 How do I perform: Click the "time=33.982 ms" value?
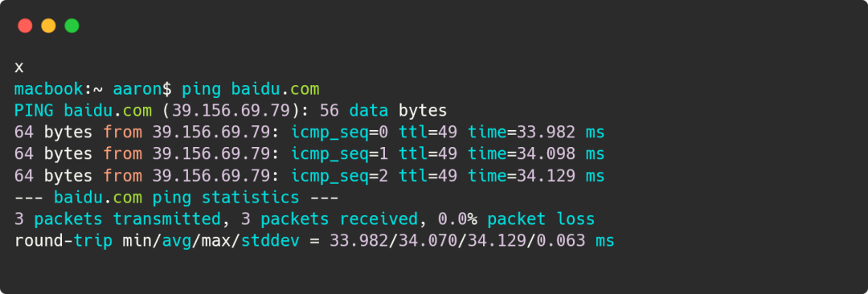pyautogui.click(x=536, y=133)
